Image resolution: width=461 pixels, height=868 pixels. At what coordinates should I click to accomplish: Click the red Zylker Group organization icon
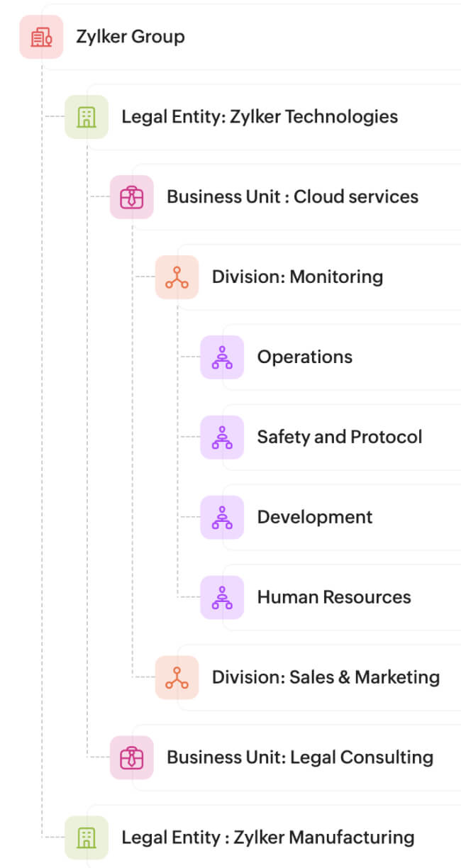click(41, 37)
